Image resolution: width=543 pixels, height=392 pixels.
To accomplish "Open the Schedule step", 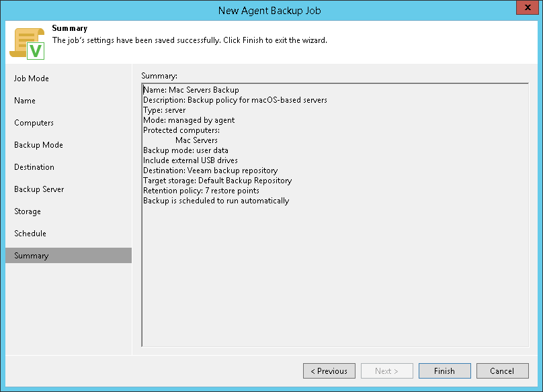I will [x=30, y=234].
